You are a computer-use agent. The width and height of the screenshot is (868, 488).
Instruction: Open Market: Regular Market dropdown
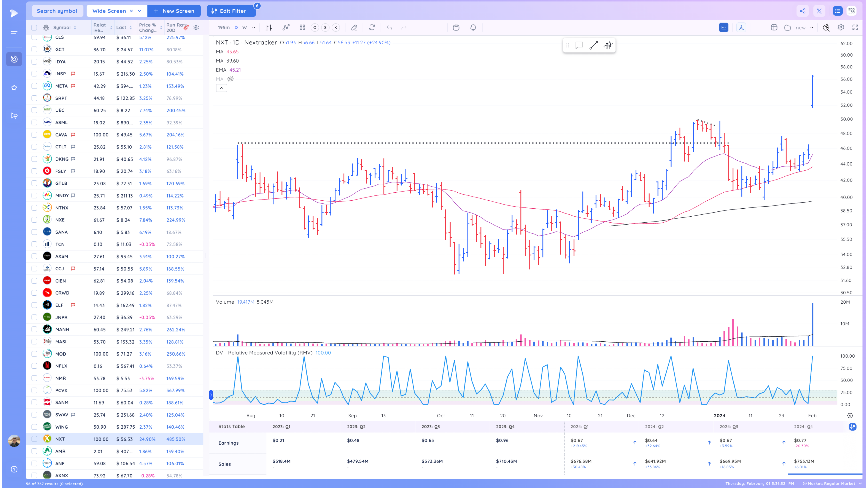coord(832,484)
